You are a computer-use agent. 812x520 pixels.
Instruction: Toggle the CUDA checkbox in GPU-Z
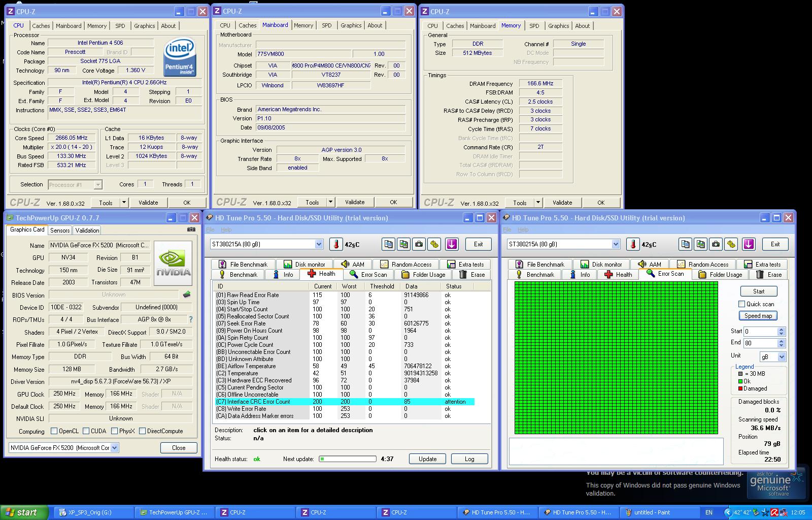pos(86,431)
